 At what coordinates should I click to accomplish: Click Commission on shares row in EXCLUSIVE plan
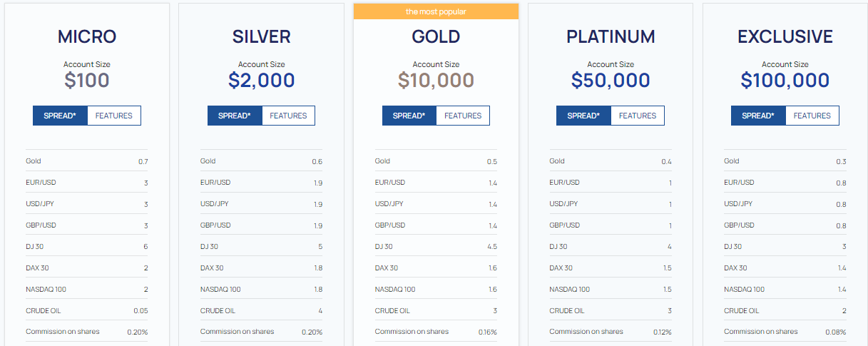point(785,332)
